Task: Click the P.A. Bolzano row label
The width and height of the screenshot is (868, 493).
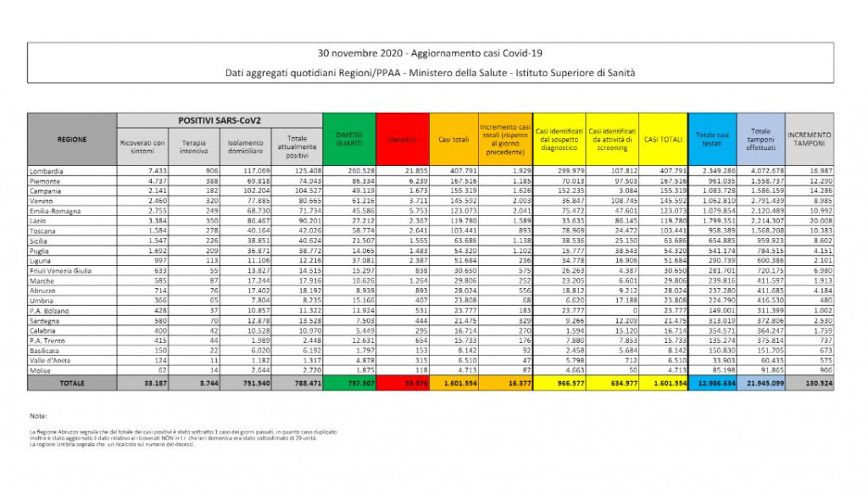Action: [49, 312]
